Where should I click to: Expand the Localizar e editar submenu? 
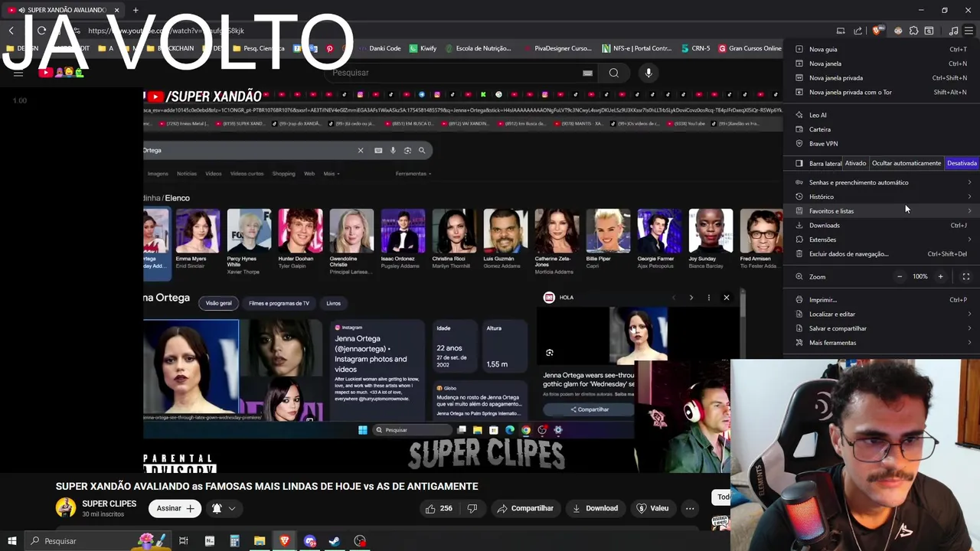tap(882, 314)
